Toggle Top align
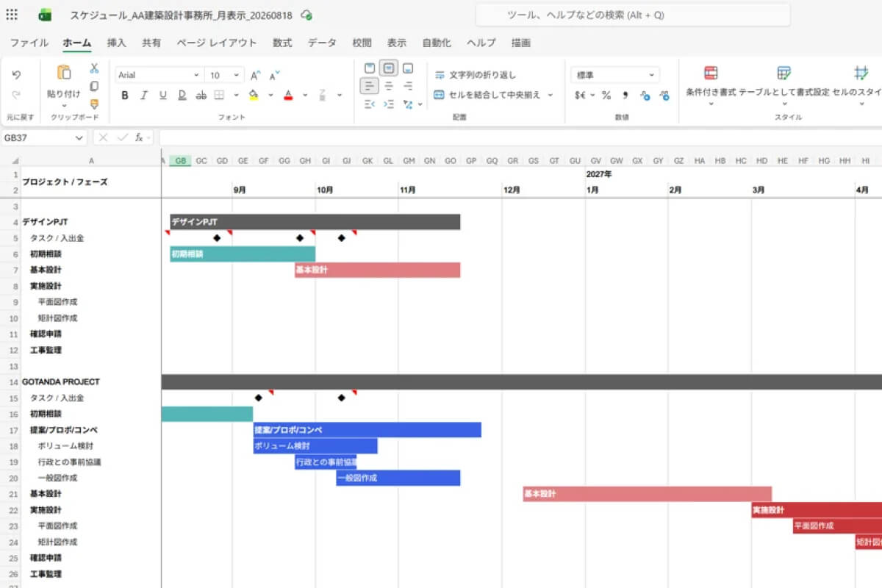The image size is (882, 588). tap(370, 68)
